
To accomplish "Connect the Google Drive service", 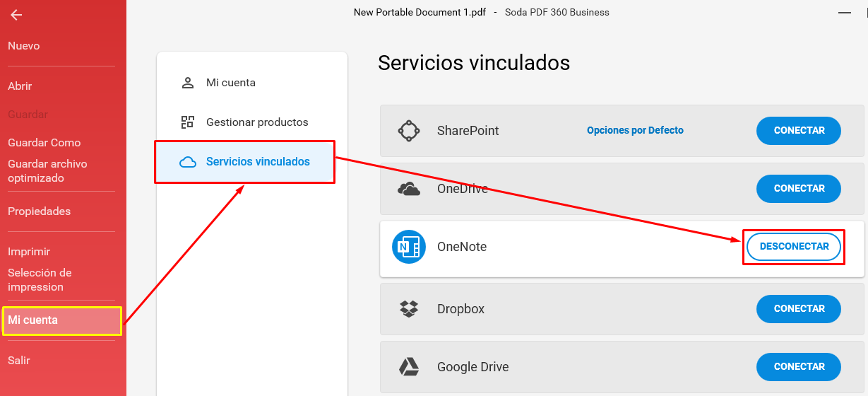I will point(799,367).
